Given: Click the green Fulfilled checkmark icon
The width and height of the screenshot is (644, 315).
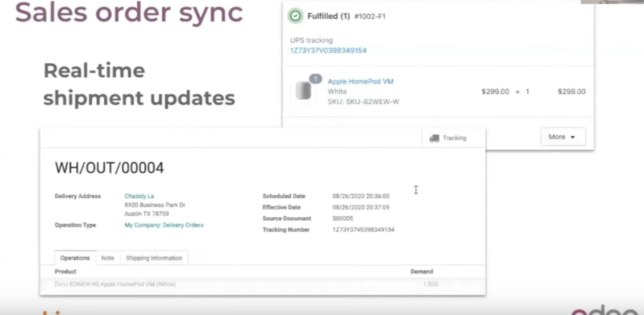Looking at the screenshot, I should click(x=295, y=16).
